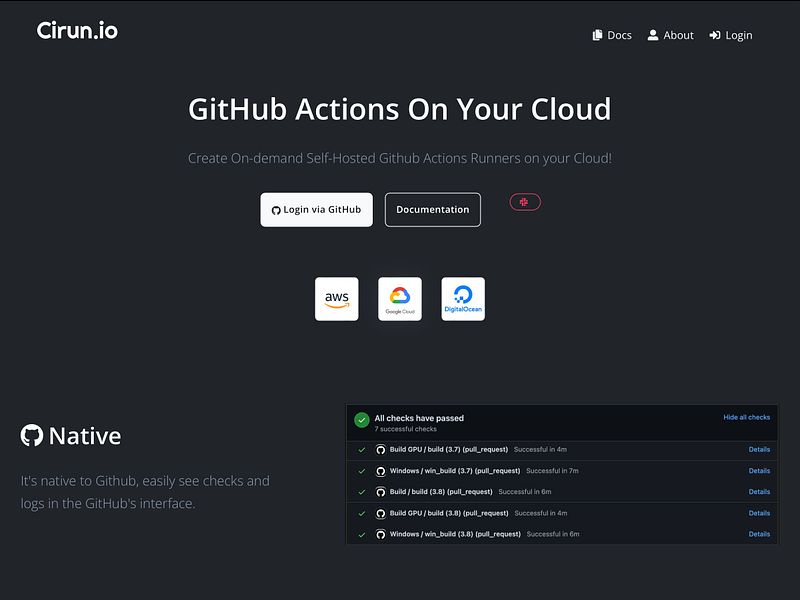Open Details for Build GPU 3.8 check
This screenshot has height=600, width=800.
pyautogui.click(x=759, y=513)
